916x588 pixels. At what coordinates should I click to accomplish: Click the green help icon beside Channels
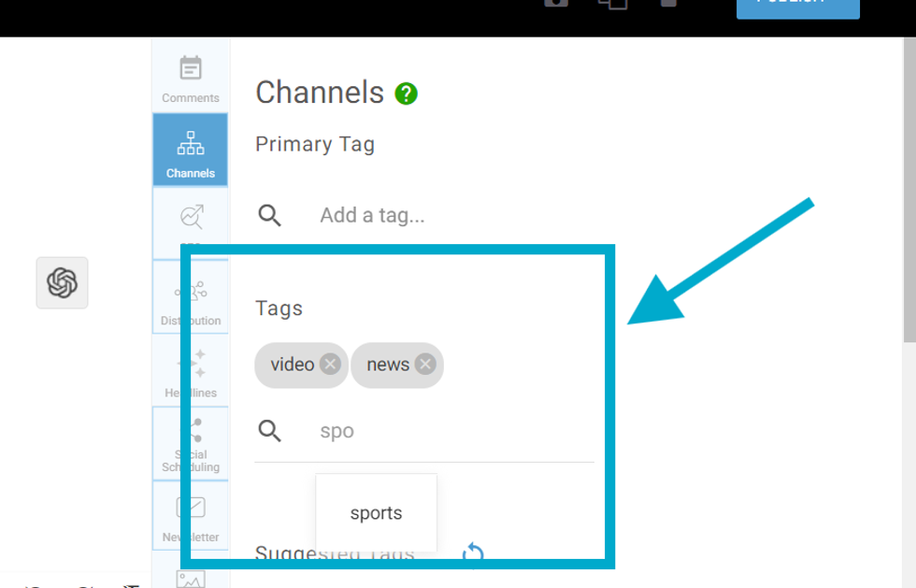coord(406,93)
